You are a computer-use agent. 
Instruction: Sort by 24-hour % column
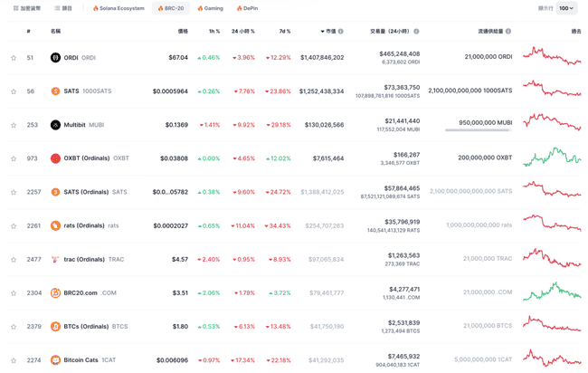tap(243, 32)
